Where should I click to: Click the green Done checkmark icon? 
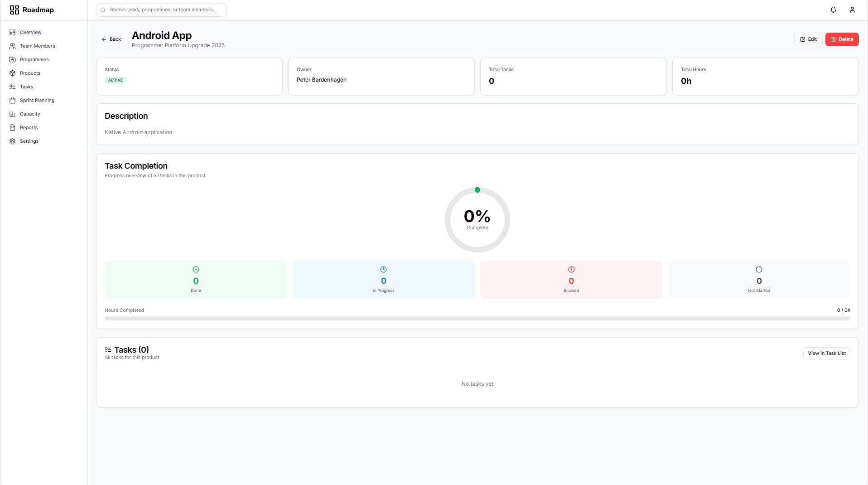click(195, 269)
